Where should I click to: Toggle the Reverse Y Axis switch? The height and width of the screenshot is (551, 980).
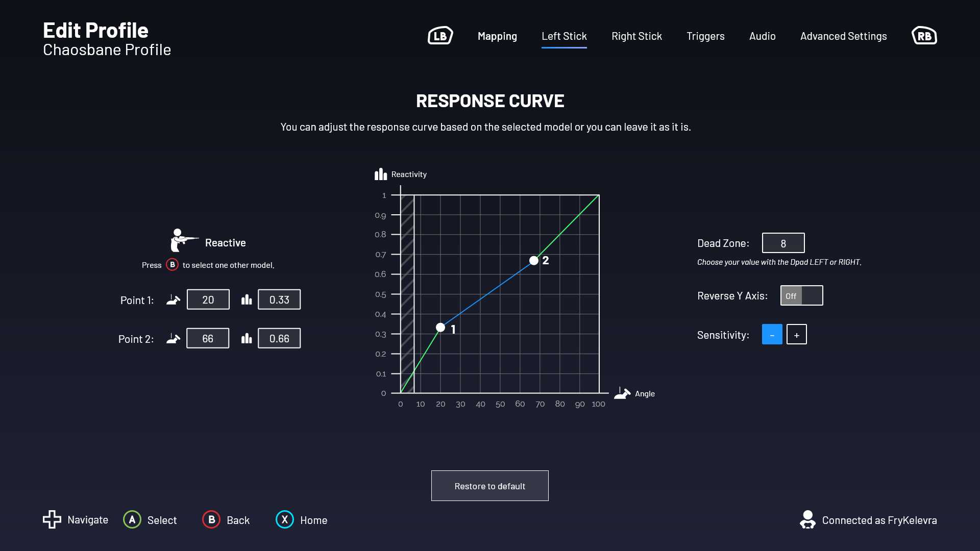(x=801, y=295)
